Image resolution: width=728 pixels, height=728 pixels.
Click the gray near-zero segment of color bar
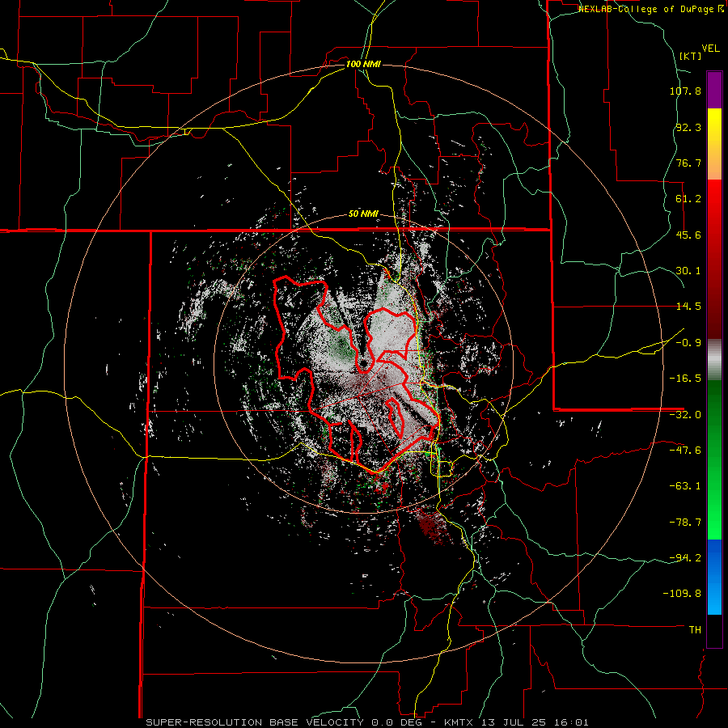(x=714, y=359)
